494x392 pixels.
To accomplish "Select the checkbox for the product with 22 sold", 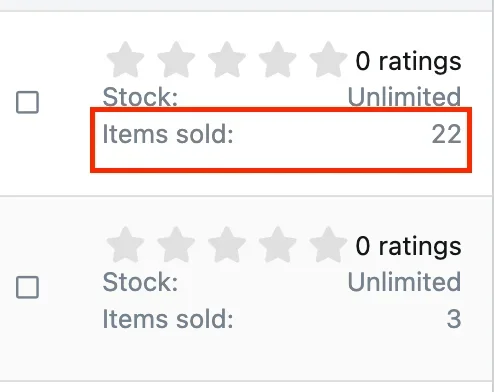I will [27, 102].
